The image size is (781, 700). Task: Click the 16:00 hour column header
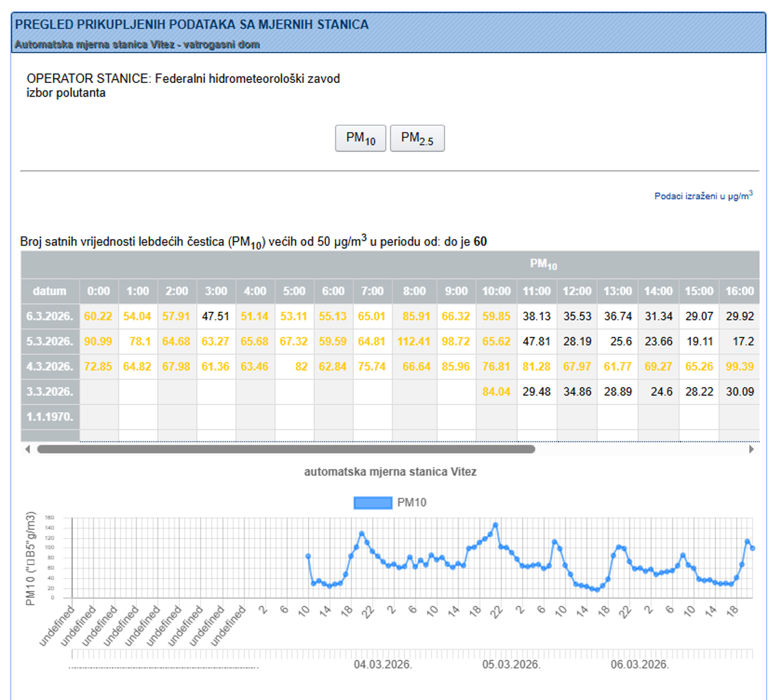click(740, 292)
